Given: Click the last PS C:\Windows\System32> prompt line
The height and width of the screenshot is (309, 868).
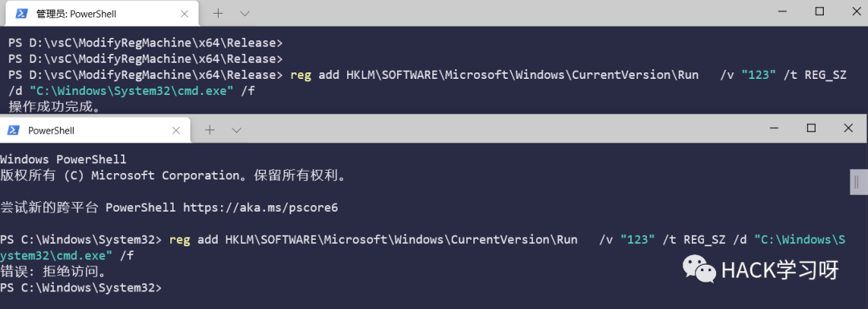Looking at the screenshot, I should click(81, 288).
